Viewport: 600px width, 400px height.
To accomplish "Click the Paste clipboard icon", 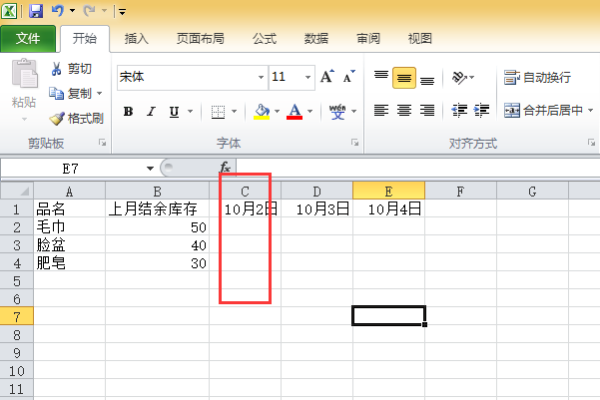I will coord(24,73).
